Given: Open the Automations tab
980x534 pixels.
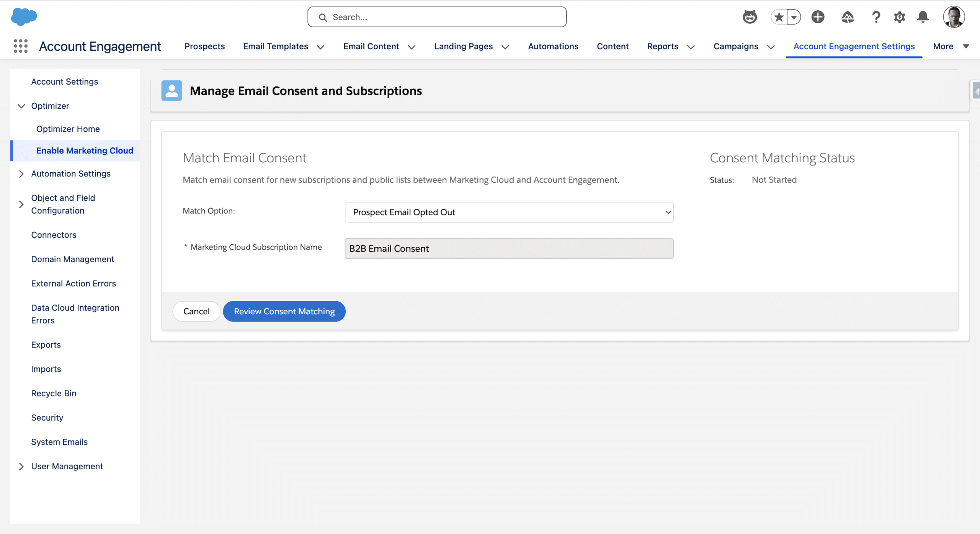Looking at the screenshot, I should coord(553,46).
